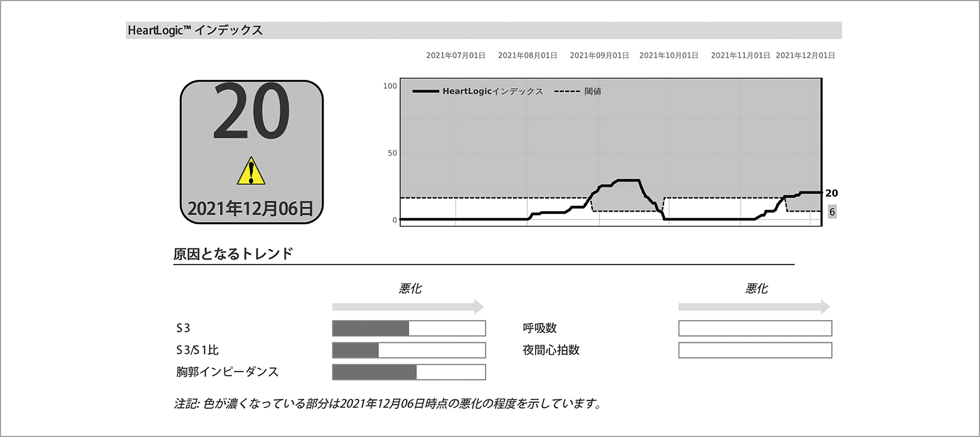
Task: Click the 原因となるトレンド heading
Action: tap(233, 254)
